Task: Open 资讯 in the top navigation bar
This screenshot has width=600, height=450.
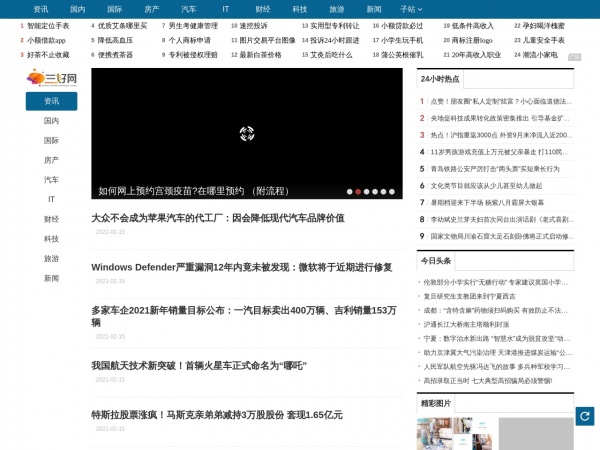Action: [41, 9]
